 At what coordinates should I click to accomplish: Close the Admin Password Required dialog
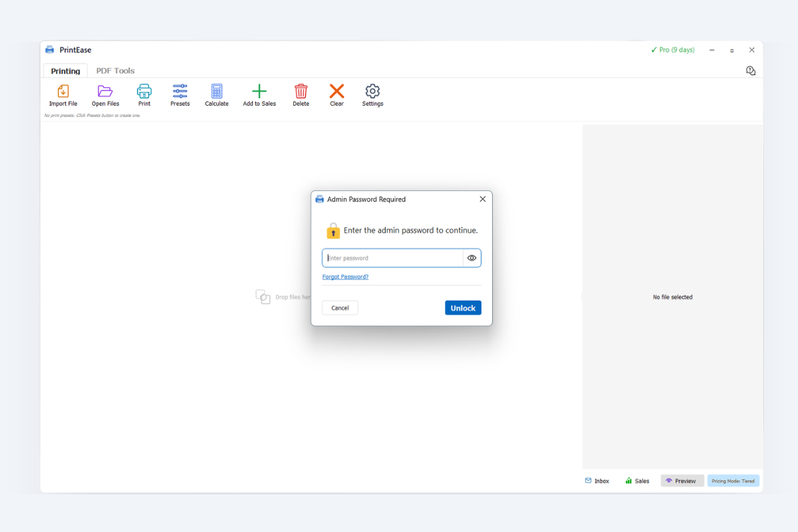click(x=483, y=199)
